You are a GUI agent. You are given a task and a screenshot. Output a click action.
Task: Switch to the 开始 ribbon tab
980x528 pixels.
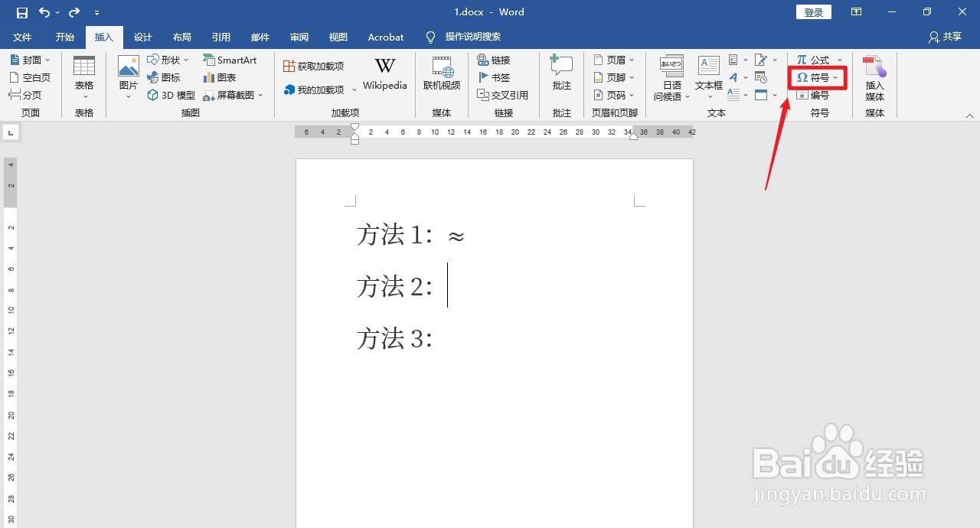point(64,37)
